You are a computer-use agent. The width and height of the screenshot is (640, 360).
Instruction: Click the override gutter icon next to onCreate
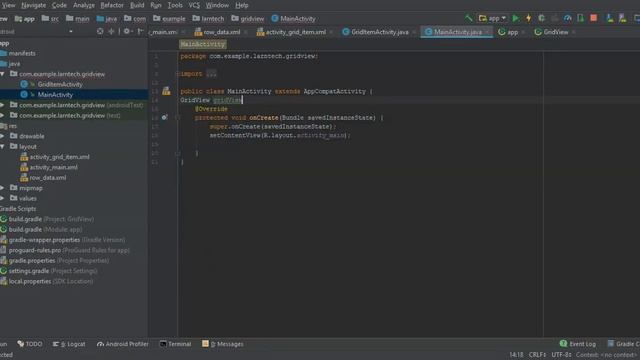(x=164, y=118)
